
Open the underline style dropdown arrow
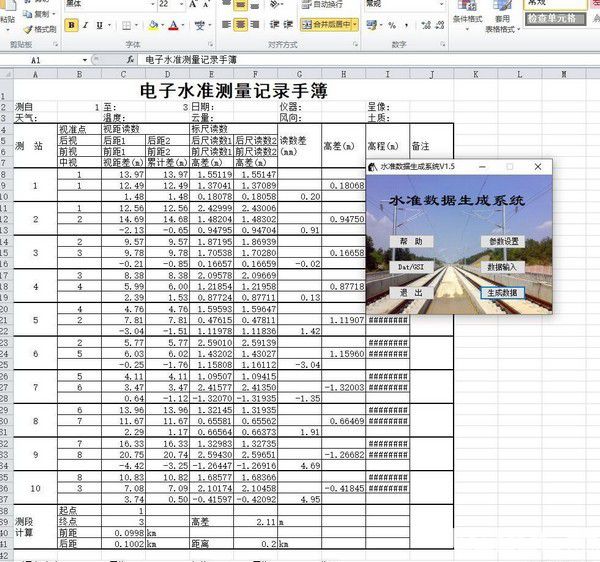click(x=109, y=25)
